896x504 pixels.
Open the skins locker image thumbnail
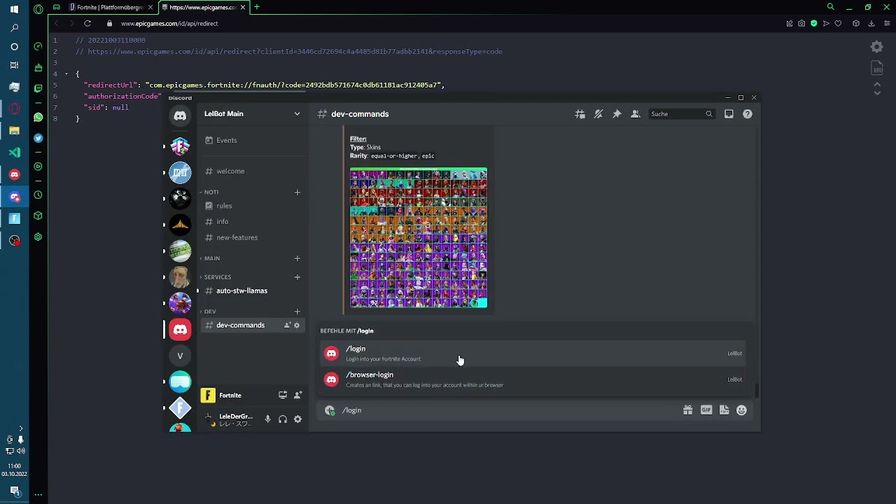coord(418,238)
